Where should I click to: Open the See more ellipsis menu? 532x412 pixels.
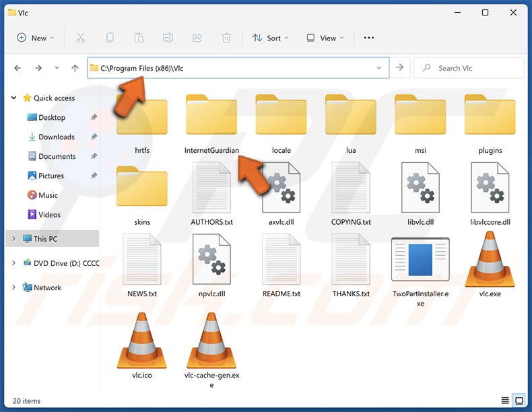pos(369,38)
